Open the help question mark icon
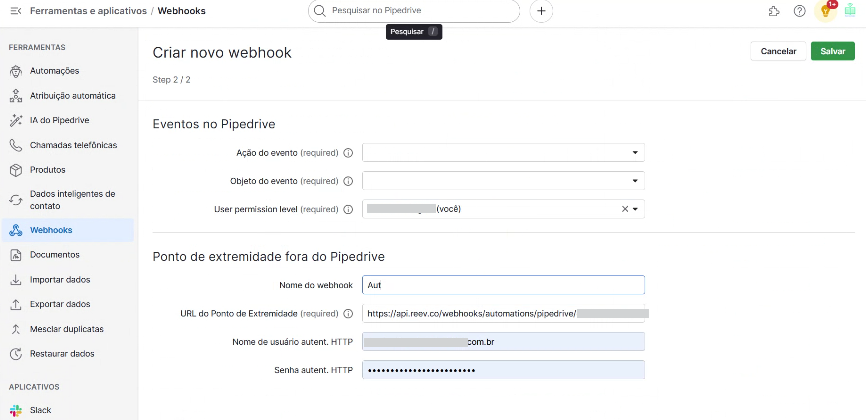Image resolution: width=866 pixels, height=420 pixels. pyautogui.click(x=799, y=11)
